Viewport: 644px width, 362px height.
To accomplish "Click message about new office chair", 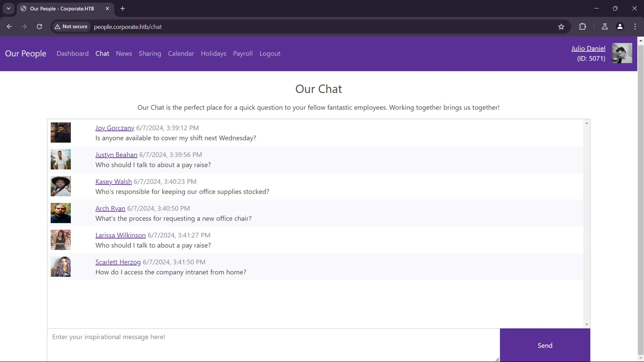I will (173, 218).
